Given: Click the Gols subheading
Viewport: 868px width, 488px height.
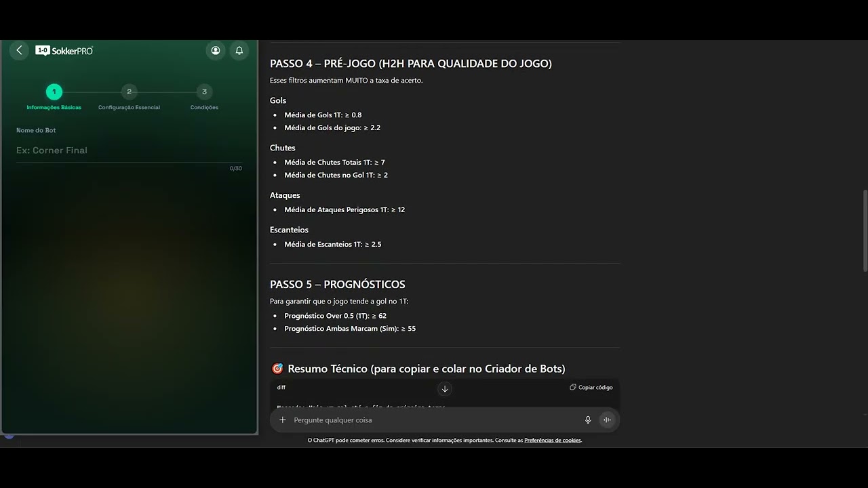Looking at the screenshot, I should pyautogui.click(x=278, y=100).
